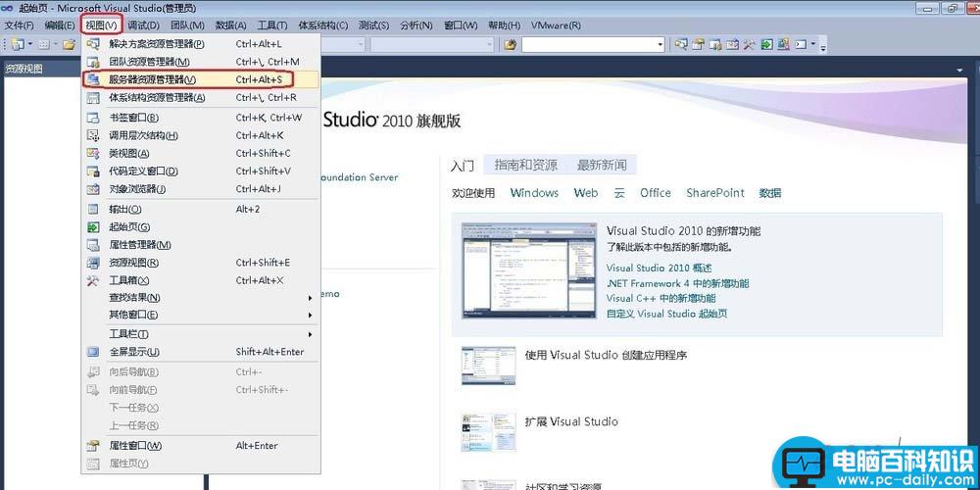Image resolution: width=980 pixels, height=490 pixels.
Task: Click the Open File folder toolbar icon
Action: pyautogui.click(x=69, y=44)
